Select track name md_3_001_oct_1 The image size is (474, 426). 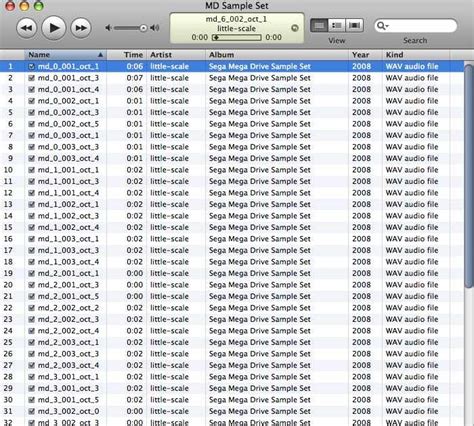coord(68,377)
